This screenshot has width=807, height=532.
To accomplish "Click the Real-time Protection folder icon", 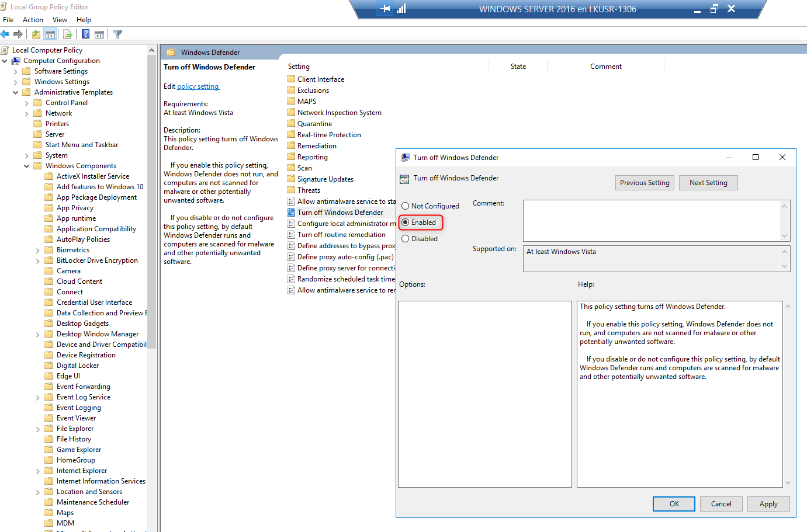I will coord(291,135).
